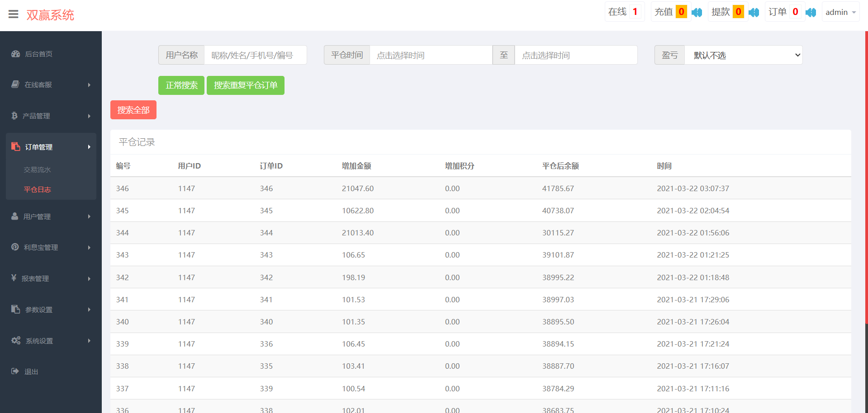Expand the 在线客服 submenu arrow
The width and height of the screenshot is (868, 413).
tap(89, 85)
